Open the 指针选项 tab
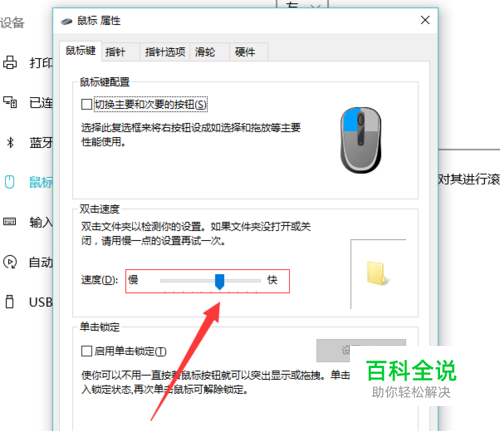This screenshot has height=431, width=500. tap(165, 52)
